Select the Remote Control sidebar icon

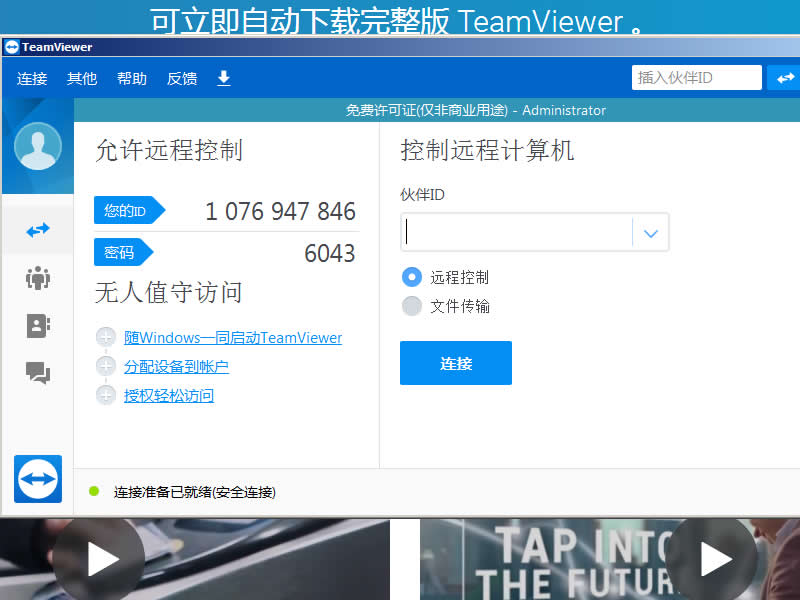pyautogui.click(x=37, y=229)
